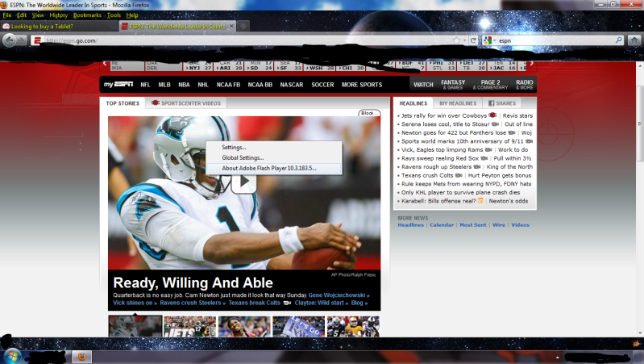Select About Adobe Flash Player 10.3.183.5
Viewport: 644px width, 364px height.
click(x=273, y=168)
